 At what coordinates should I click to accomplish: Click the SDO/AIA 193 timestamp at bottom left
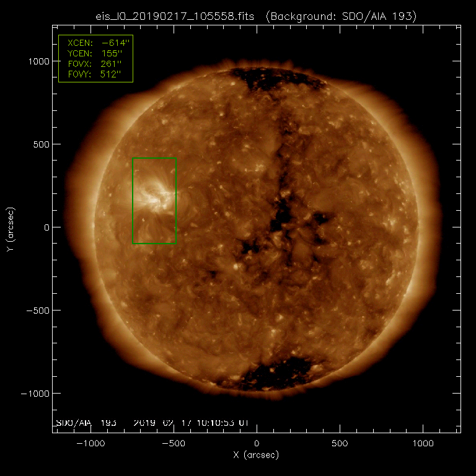152,423
